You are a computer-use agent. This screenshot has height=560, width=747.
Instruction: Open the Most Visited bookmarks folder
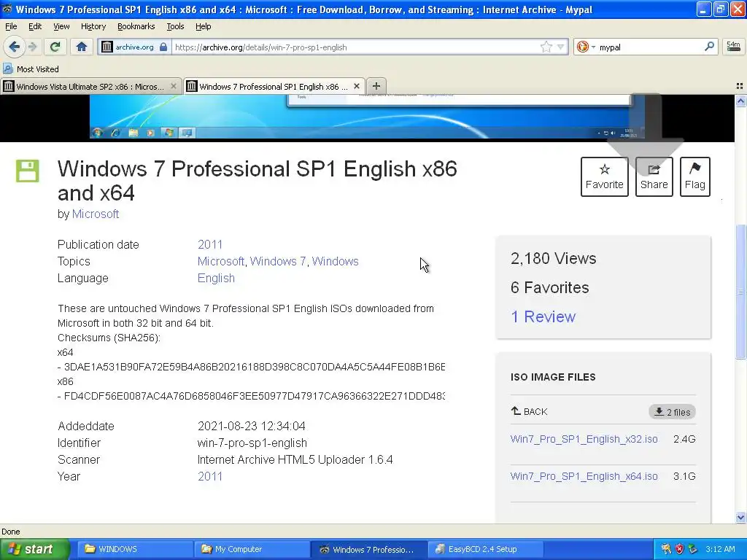(x=31, y=69)
